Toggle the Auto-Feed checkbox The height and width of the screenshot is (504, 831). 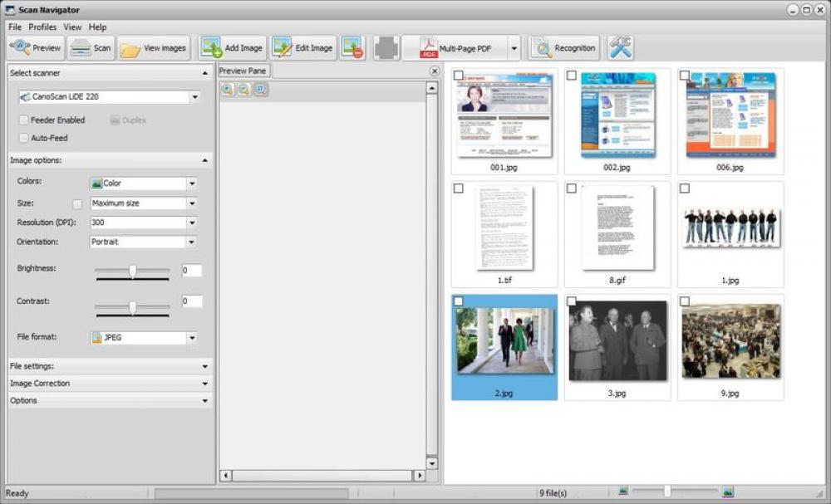23,138
